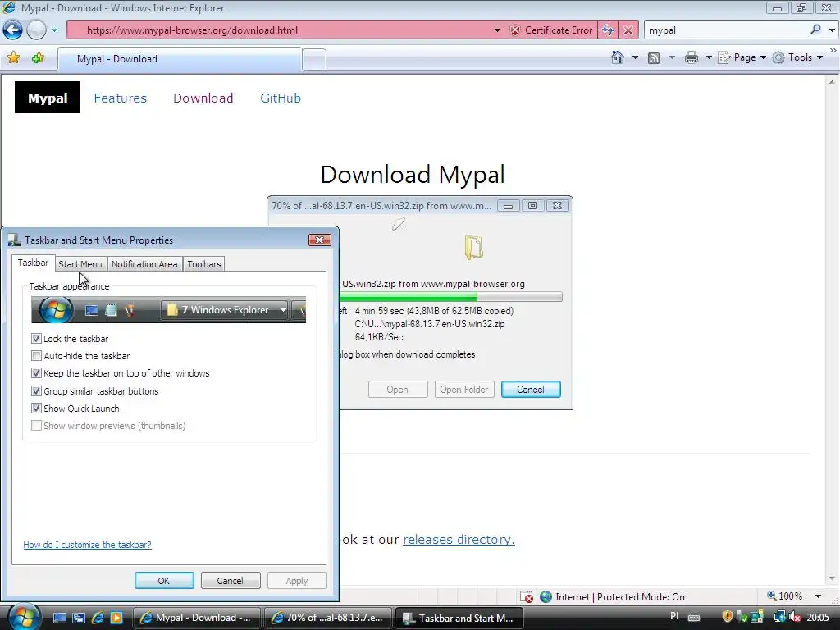Open the Features page link
The height and width of the screenshot is (630, 840).
[x=120, y=98]
